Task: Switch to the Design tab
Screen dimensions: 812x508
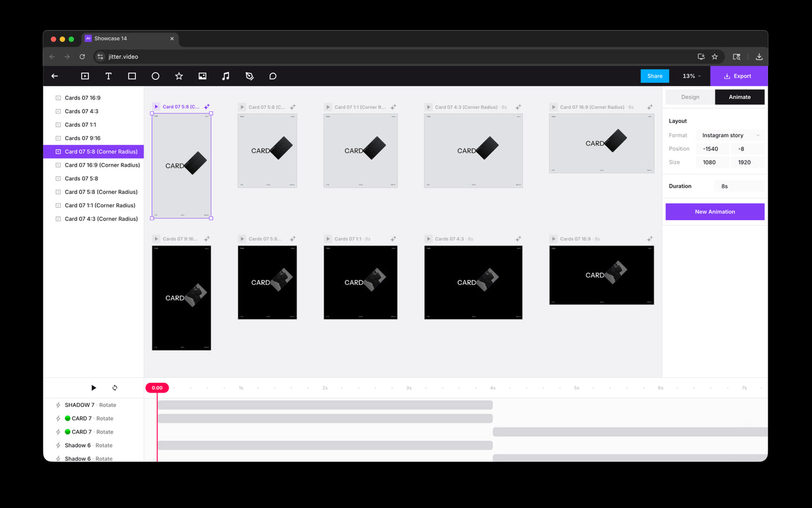Action: pyautogui.click(x=690, y=97)
